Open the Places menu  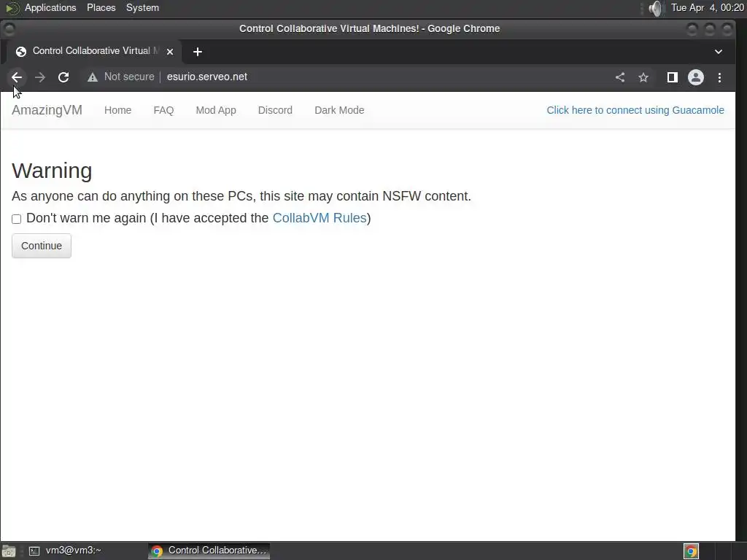101,8
